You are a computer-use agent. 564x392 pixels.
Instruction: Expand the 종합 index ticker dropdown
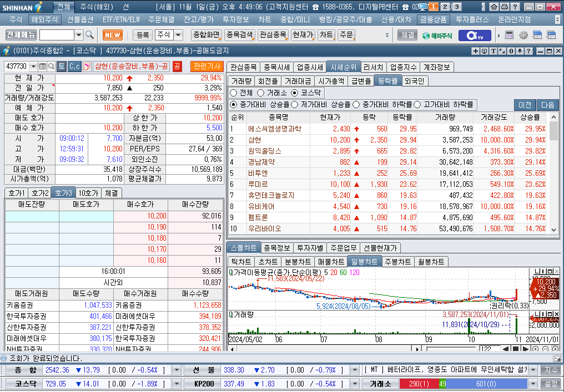177,370
